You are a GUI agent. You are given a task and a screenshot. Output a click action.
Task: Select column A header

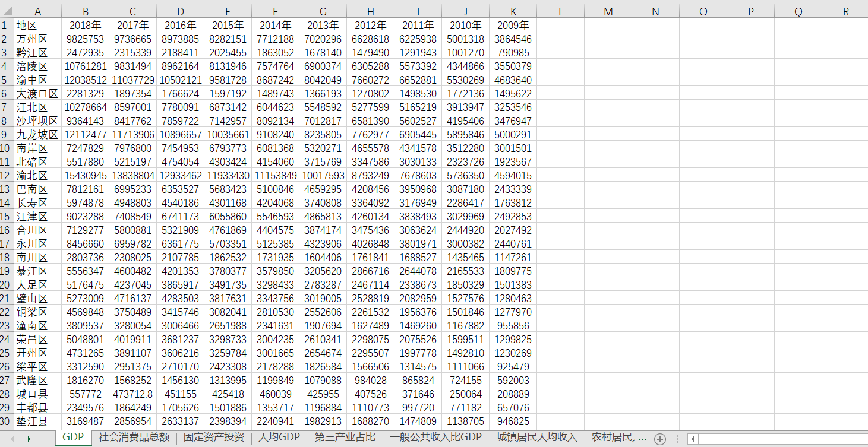pyautogui.click(x=37, y=12)
